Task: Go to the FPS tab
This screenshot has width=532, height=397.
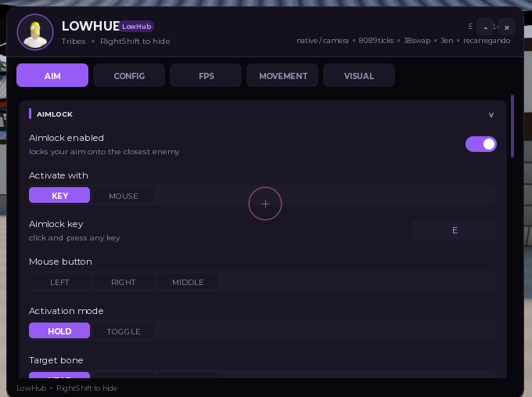Action: coord(206,75)
